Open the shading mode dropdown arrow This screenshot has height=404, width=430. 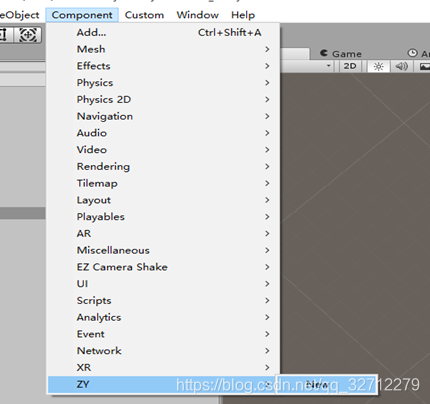[329, 66]
